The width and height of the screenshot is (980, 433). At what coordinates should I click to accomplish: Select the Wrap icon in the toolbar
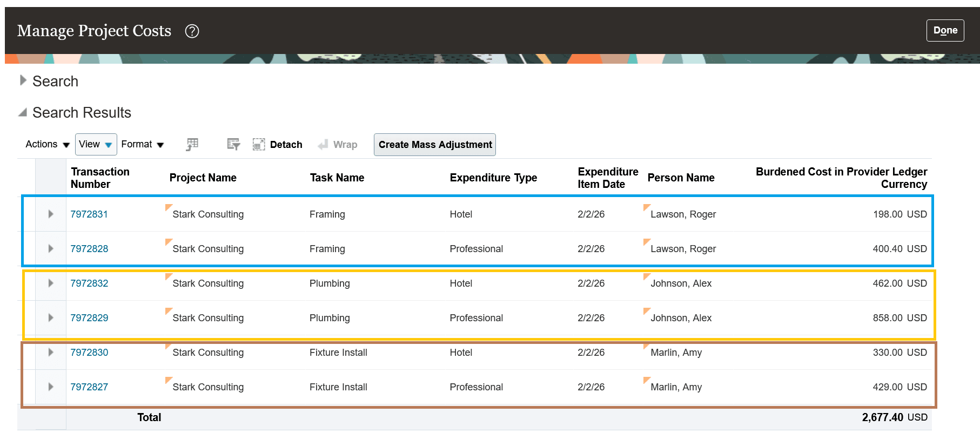click(x=324, y=144)
